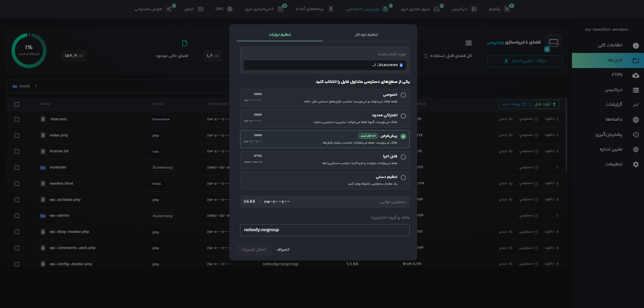Click the ارتقاء / تغییر اندازه upgrade button
Viewport: 644px width, 308px height.
[x=524, y=61]
